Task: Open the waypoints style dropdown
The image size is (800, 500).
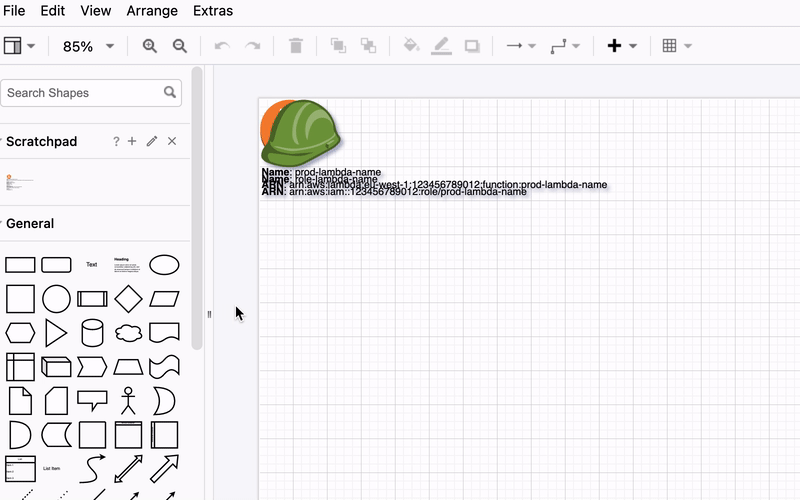Action: [x=565, y=46]
